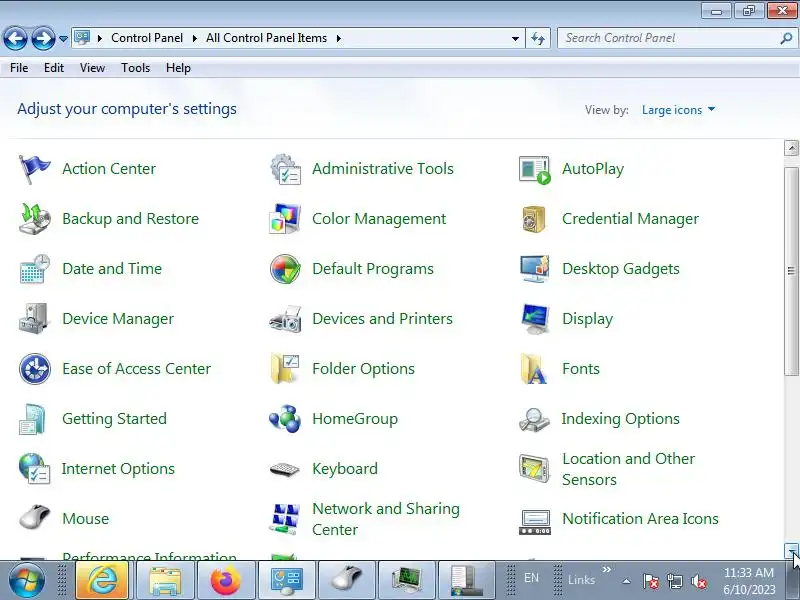Click the network status tray icon
The height and width of the screenshot is (600, 800).
point(674,581)
